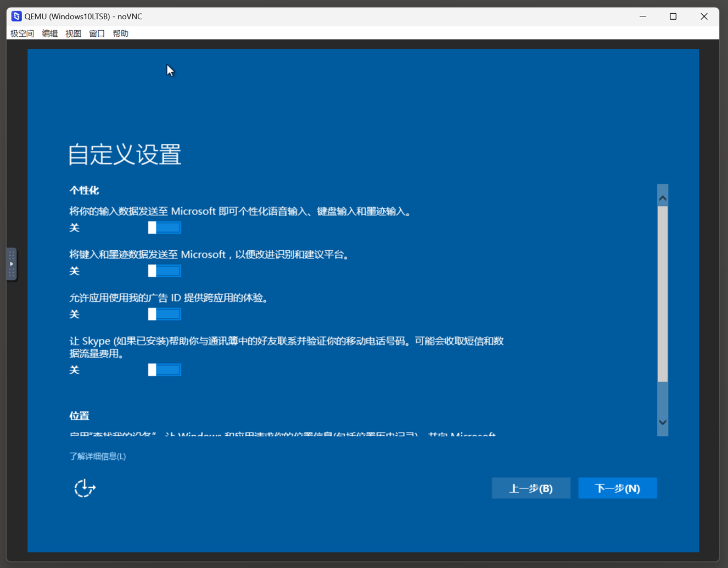
Task: Enable sending input data for speech personalization
Action: coord(164,227)
